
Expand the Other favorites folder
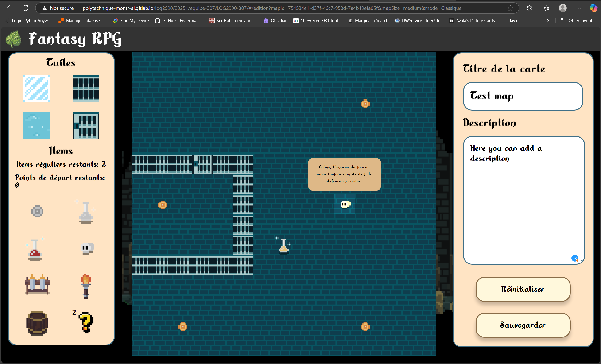point(578,20)
